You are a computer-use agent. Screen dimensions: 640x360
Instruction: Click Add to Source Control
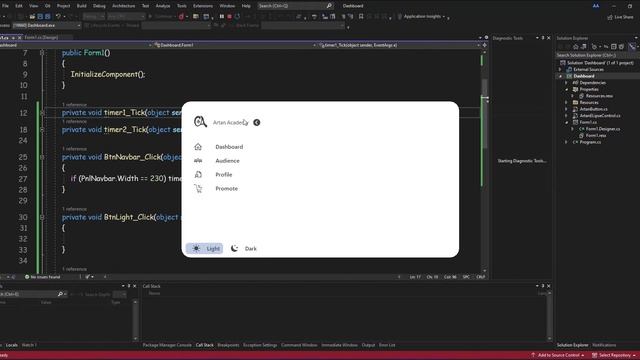tap(558, 355)
